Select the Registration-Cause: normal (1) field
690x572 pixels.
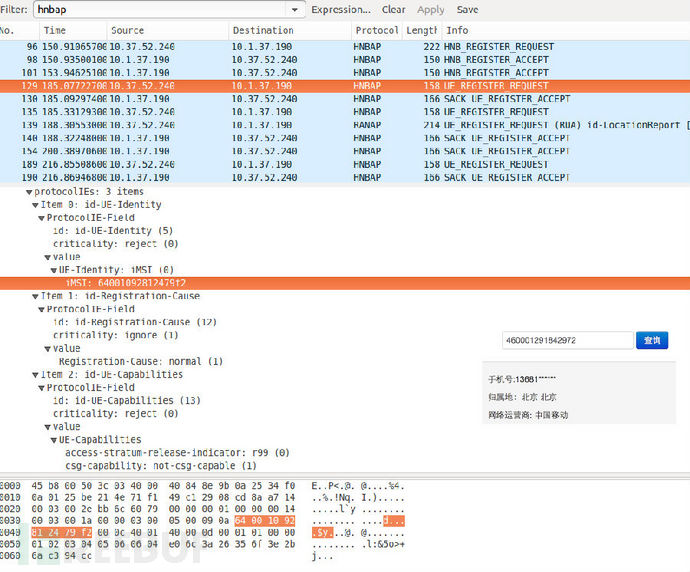coord(140,361)
